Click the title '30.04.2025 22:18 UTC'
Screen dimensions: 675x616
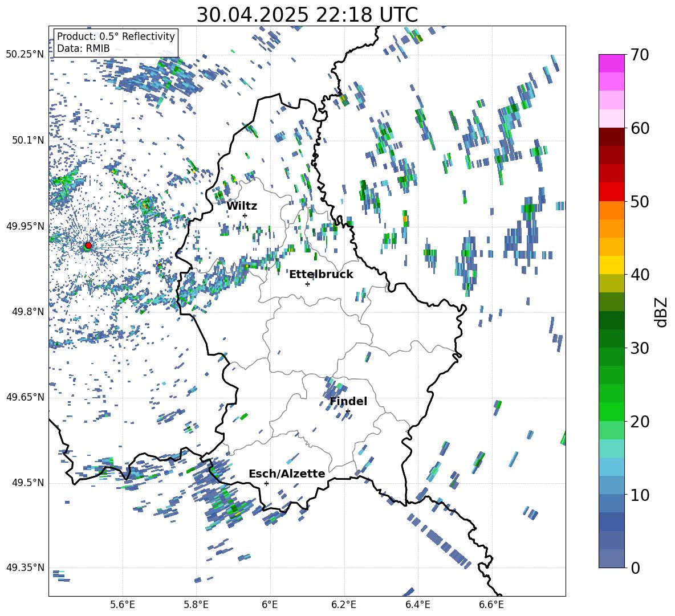tap(307, 15)
